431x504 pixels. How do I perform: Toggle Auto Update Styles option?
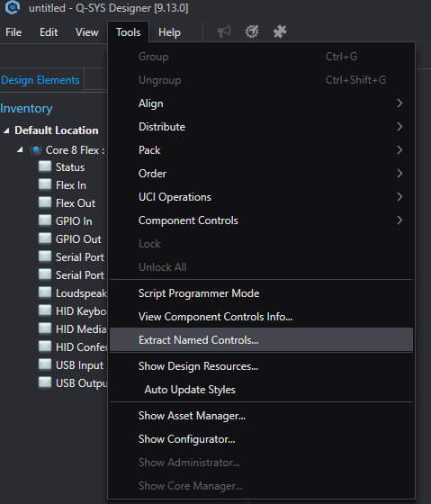pyautogui.click(x=261, y=390)
